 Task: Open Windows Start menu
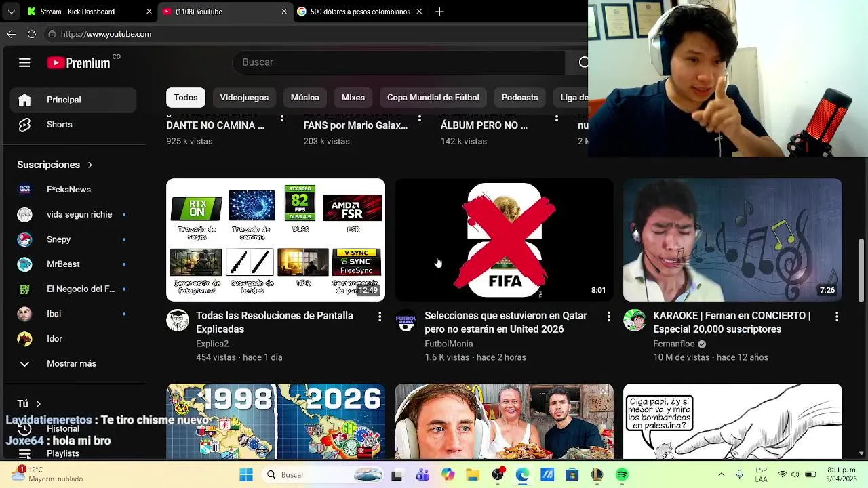245,475
